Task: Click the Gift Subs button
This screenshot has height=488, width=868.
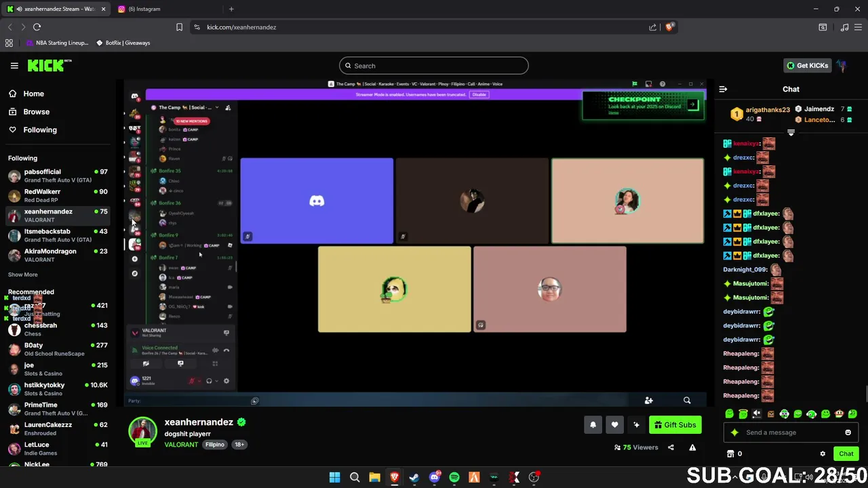Action: 675,425
